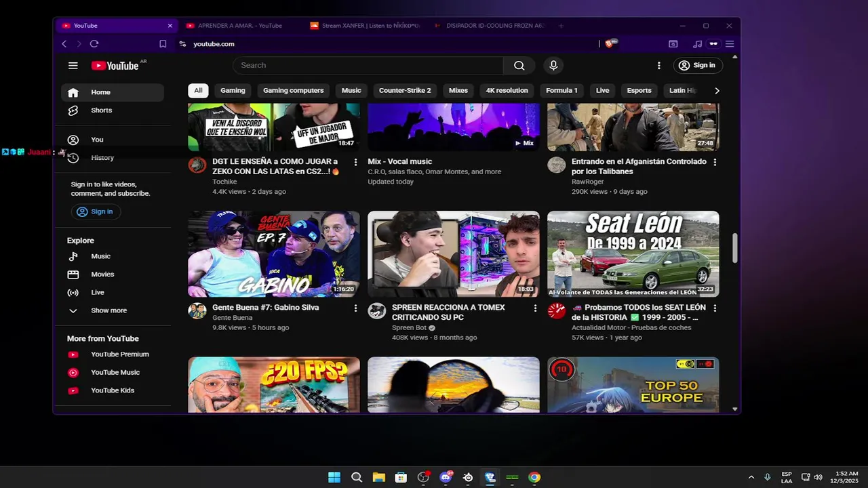Open the browser music playlist icon
Screen dimensions: 868x488
coord(697,44)
